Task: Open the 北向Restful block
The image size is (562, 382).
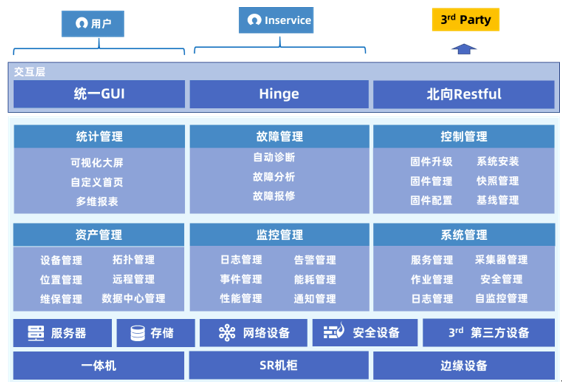Action: point(464,94)
